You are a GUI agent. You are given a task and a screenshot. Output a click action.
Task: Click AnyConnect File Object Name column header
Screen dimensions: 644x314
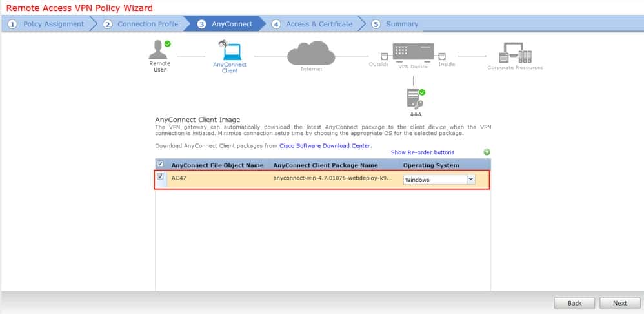coord(217,165)
